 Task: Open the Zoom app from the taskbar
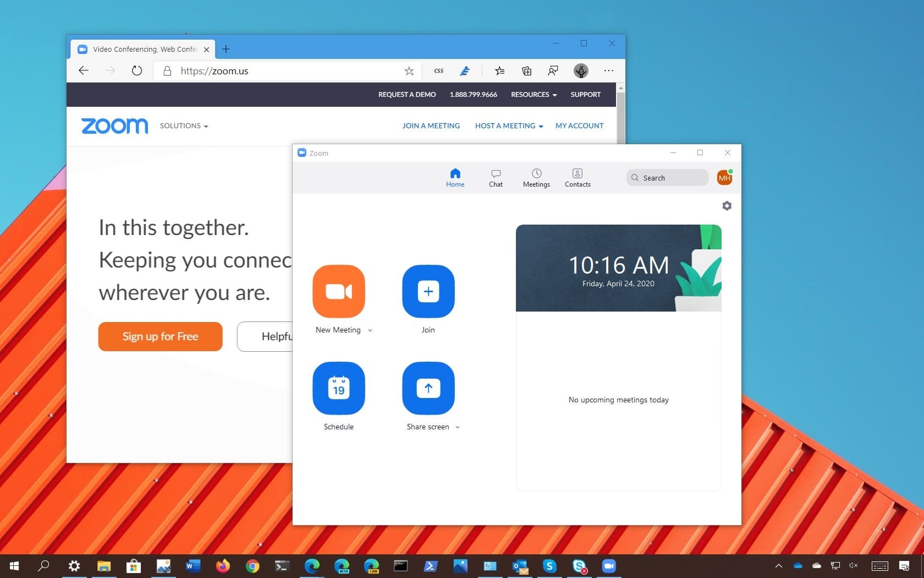pos(608,566)
